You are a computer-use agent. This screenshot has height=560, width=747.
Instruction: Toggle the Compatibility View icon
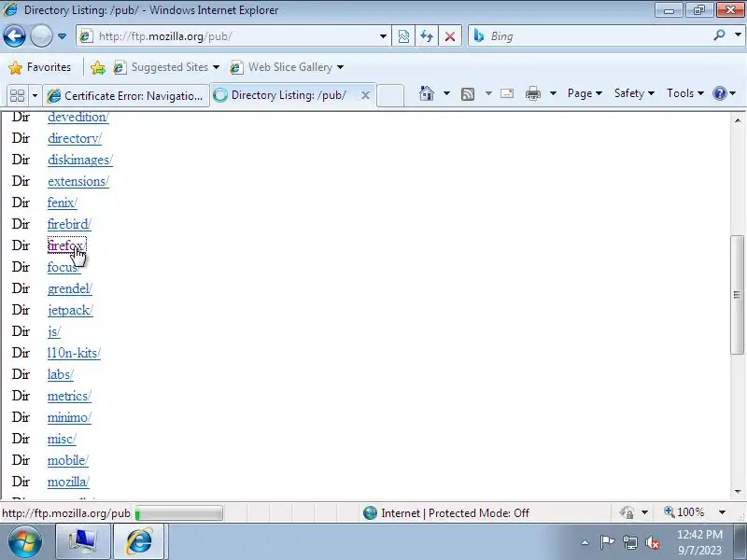[x=403, y=36]
